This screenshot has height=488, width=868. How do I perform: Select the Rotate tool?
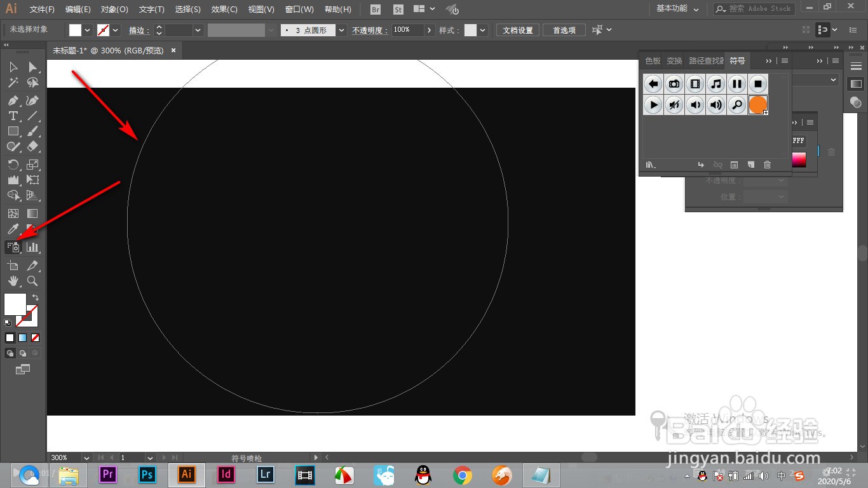click(x=13, y=165)
